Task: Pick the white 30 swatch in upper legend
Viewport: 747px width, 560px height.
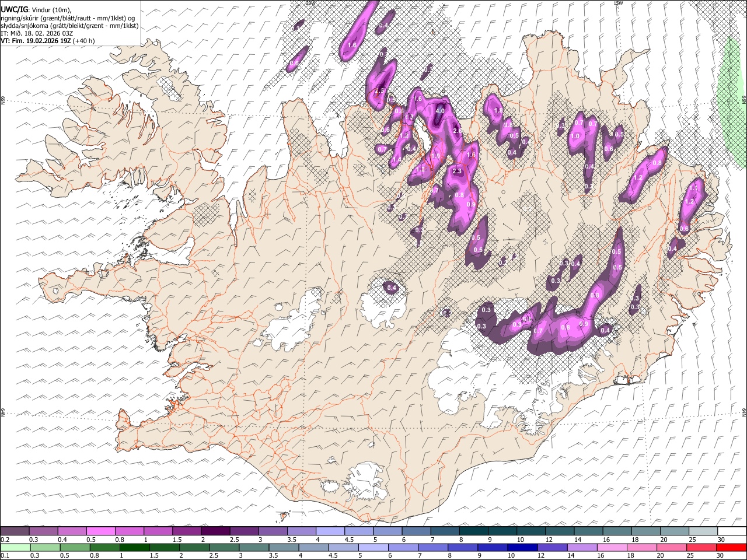Action: 731,531
